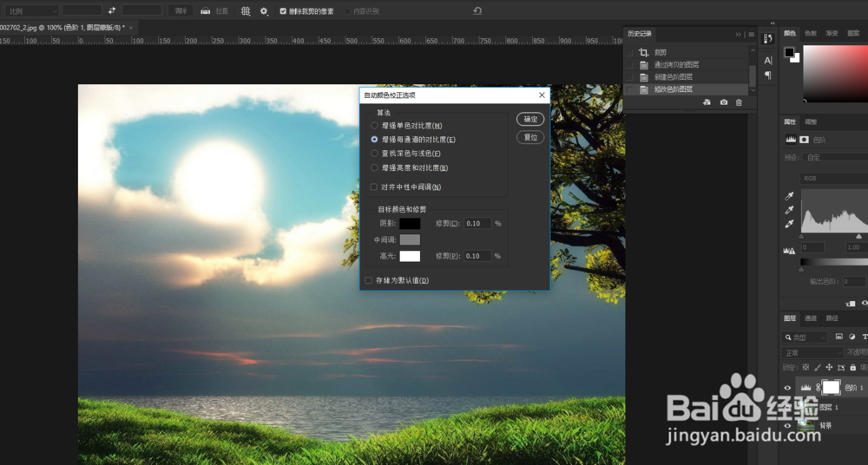
Task: Select 增强每通道的对比度 radio option
Action: (374, 140)
